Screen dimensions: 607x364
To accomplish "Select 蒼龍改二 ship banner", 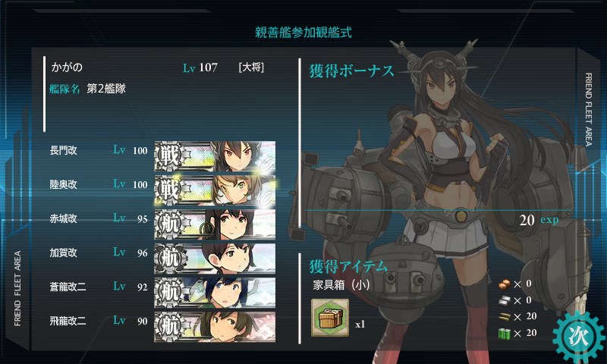I will tap(215, 293).
